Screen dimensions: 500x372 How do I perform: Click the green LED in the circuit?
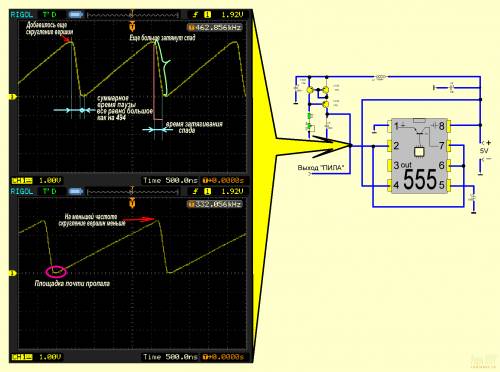[x=310, y=116]
